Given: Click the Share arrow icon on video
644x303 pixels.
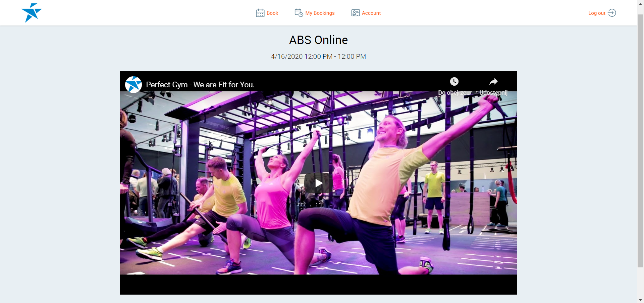Looking at the screenshot, I should pos(493,81).
